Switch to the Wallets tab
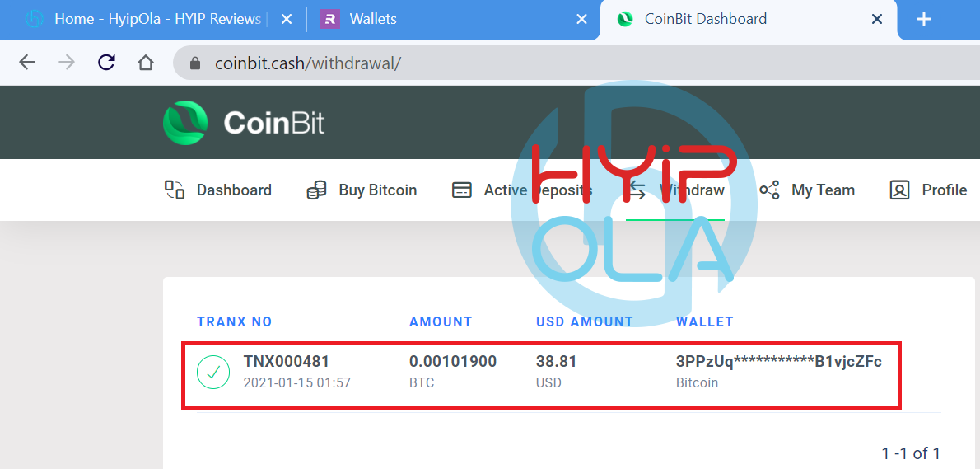980x469 pixels. click(453, 20)
